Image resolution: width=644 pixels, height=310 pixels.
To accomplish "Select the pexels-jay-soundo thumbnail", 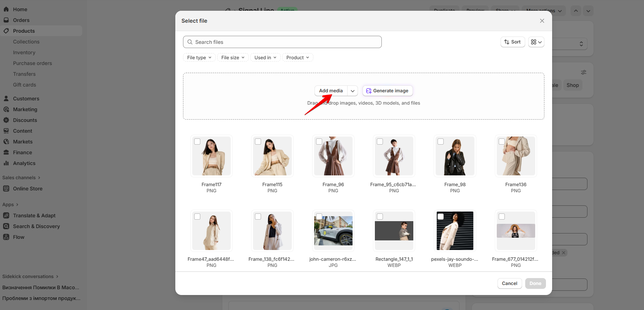I will (455, 231).
